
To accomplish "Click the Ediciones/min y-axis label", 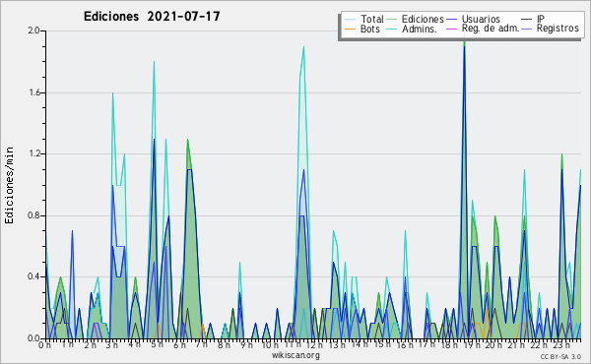I will pos(9,185).
